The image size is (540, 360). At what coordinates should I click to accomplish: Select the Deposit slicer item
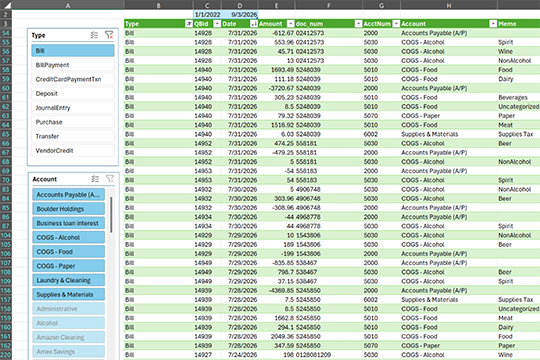pos(73,94)
